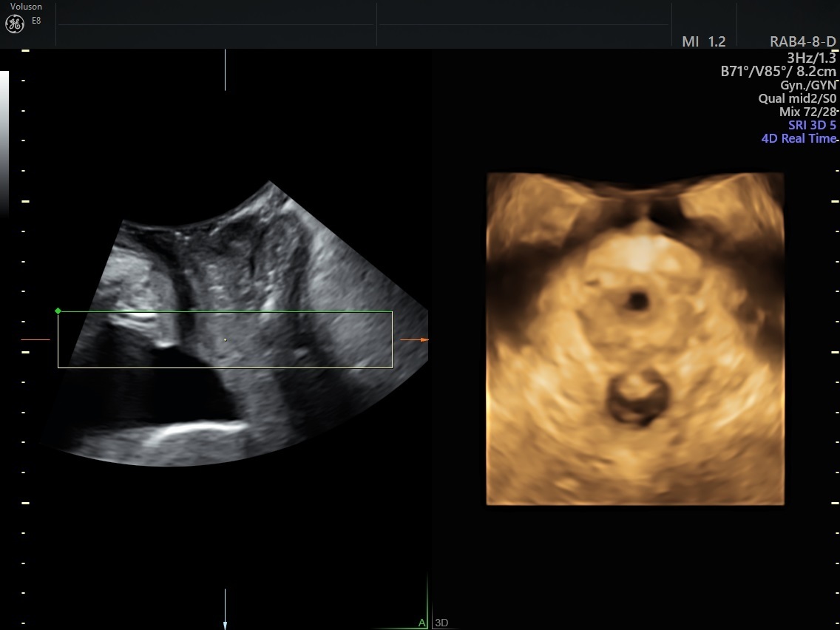840x630 pixels.
Task: Select the 'A' plane label
Action: point(421,623)
